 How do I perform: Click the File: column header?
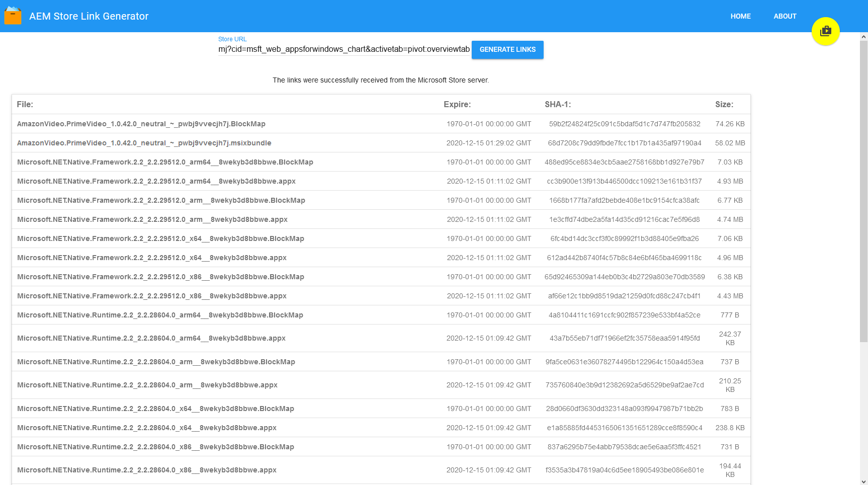[25, 104]
